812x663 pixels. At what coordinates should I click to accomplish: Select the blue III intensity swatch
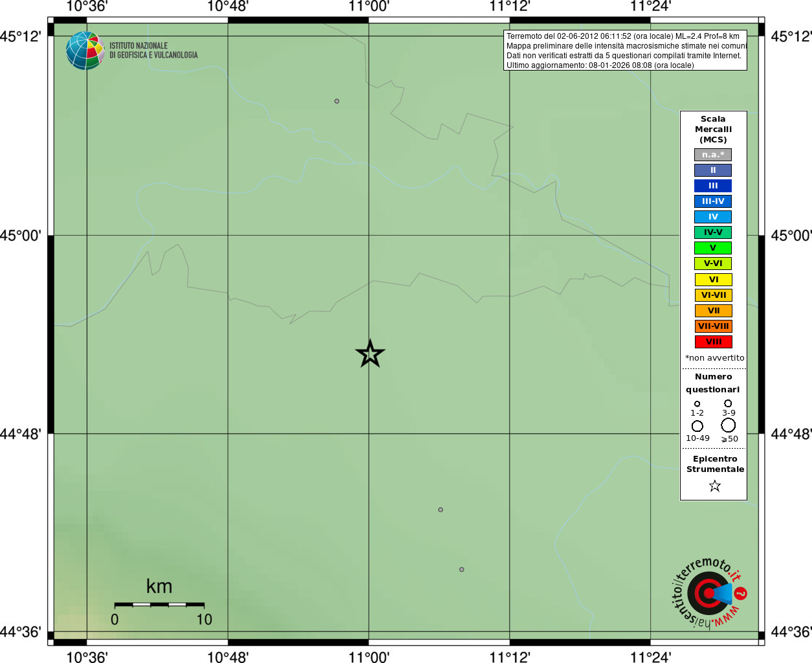pos(713,186)
